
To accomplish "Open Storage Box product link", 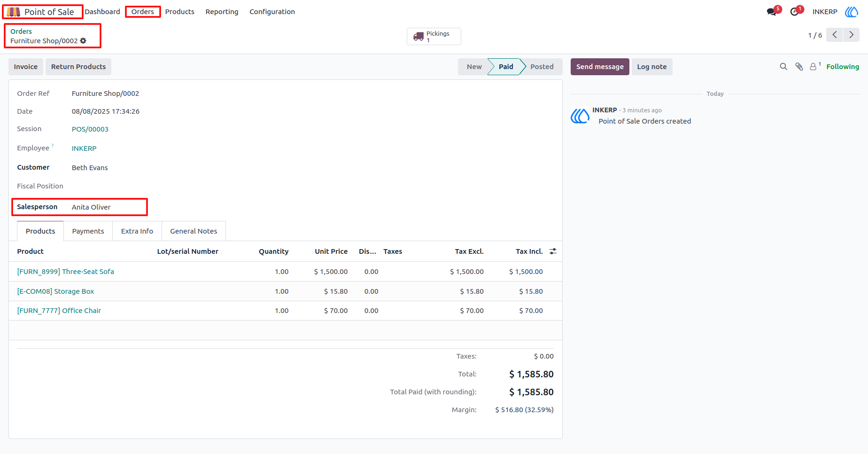I will coord(55,291).
